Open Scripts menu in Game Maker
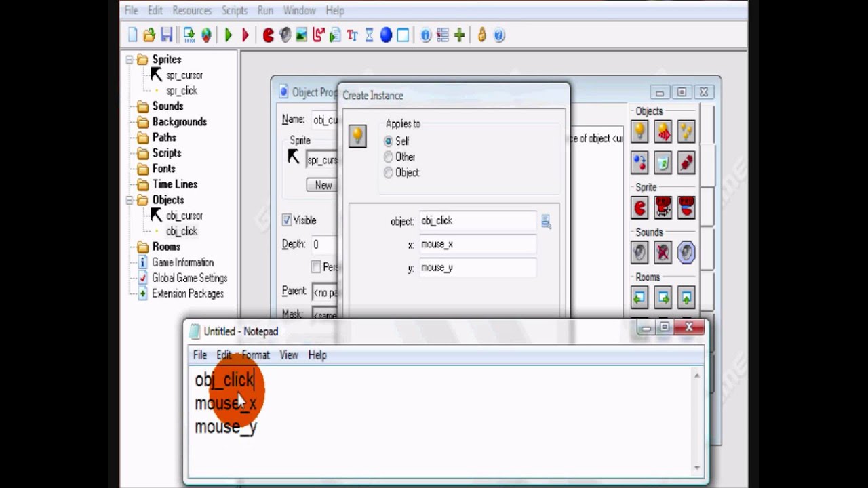 (x=235, y=11)
